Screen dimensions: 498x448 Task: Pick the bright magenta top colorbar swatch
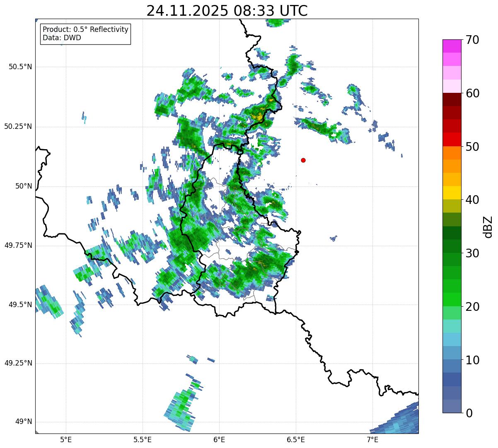pos(452,46)
